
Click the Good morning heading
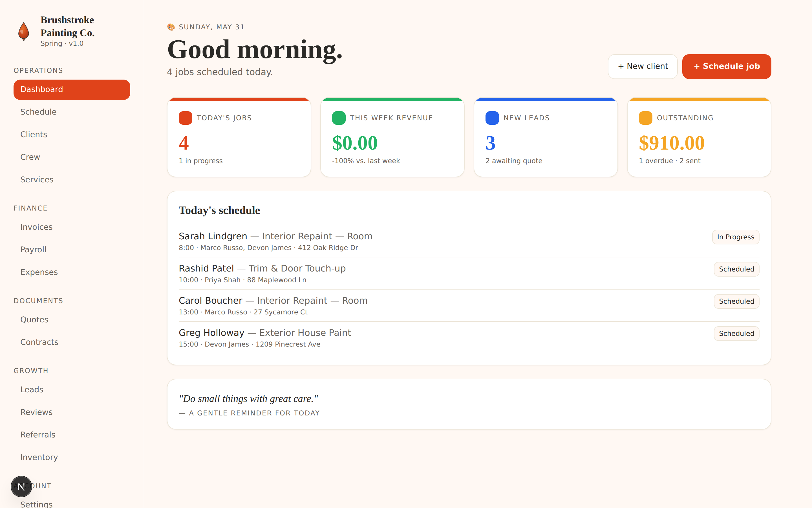point(255,49)
